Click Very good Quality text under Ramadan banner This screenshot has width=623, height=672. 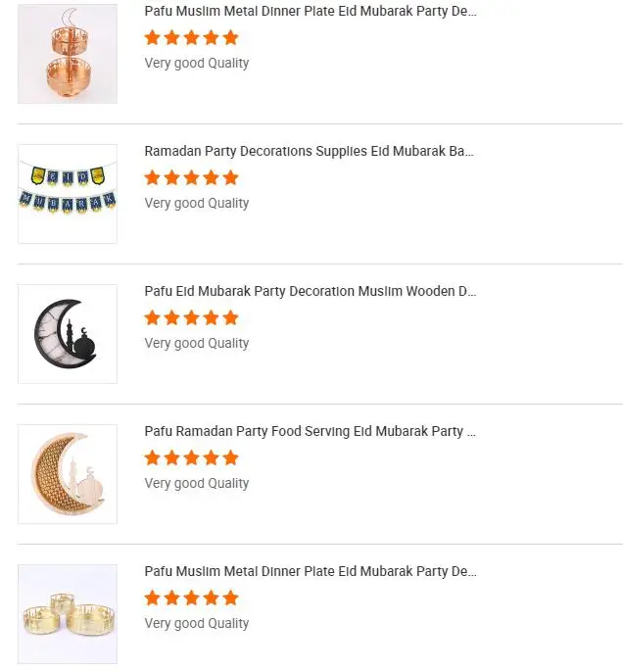click(x=197, y=204)
